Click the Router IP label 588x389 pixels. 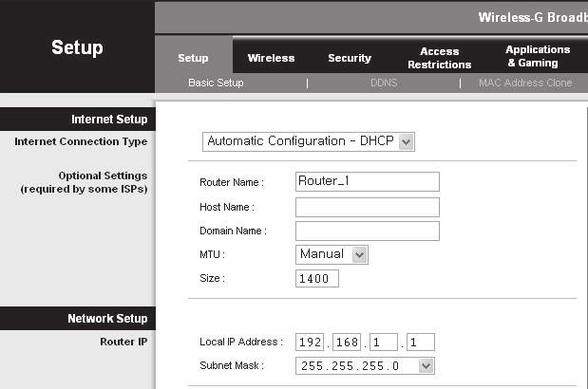[123, 342]
